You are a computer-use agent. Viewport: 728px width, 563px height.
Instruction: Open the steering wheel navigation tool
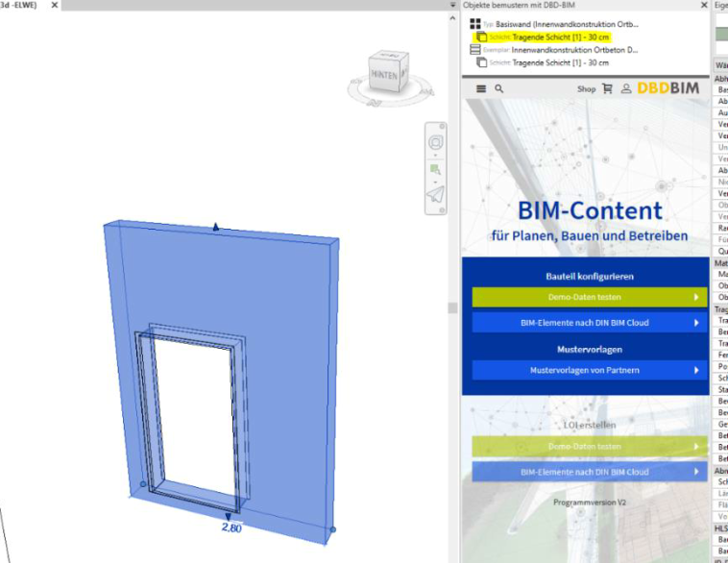tap(435, 141)
